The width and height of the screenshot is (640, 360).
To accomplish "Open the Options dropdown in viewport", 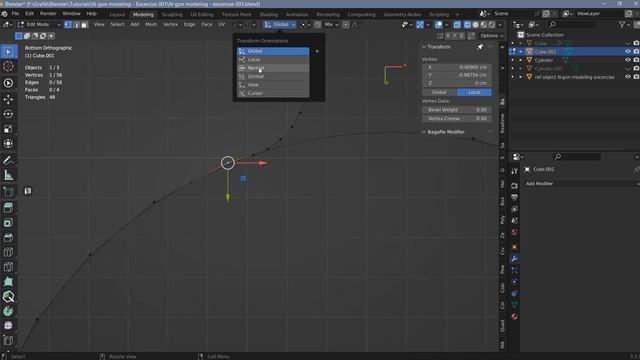I will click(x=491, y=36).
